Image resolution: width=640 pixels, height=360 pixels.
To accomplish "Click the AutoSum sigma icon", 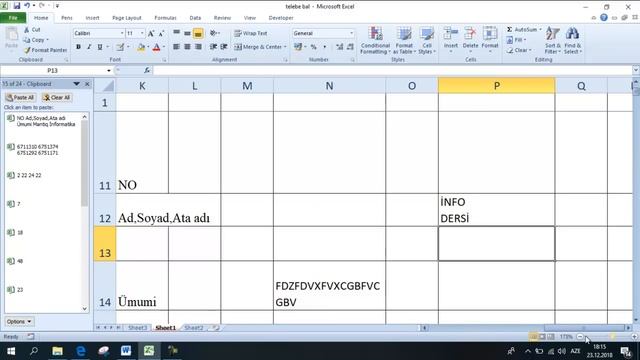I will tap(510, 29).
